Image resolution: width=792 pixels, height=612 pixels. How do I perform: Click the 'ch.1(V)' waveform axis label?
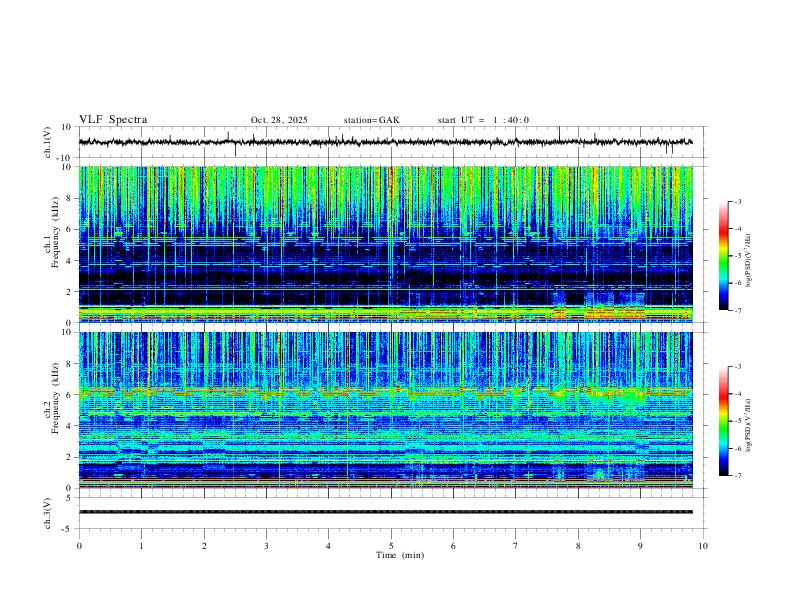(x=48, y=142)
